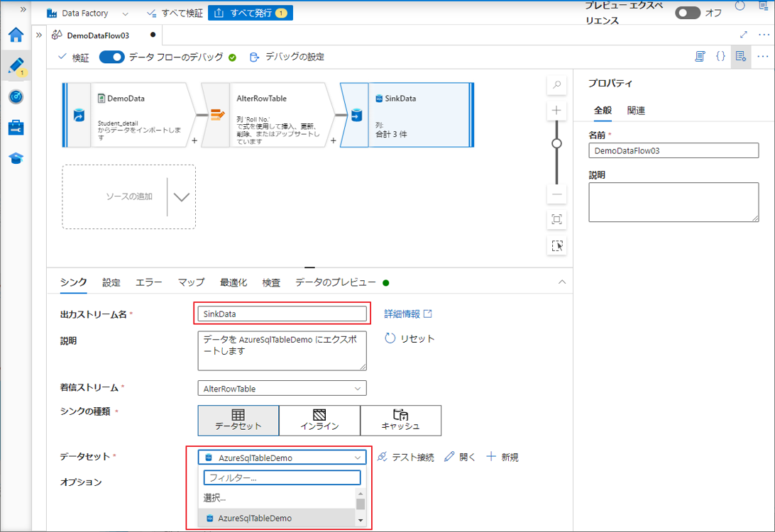This screenshot has width=775, height=532.
Task: Click the canvas search magnifier icon
Action: point(556,85)
